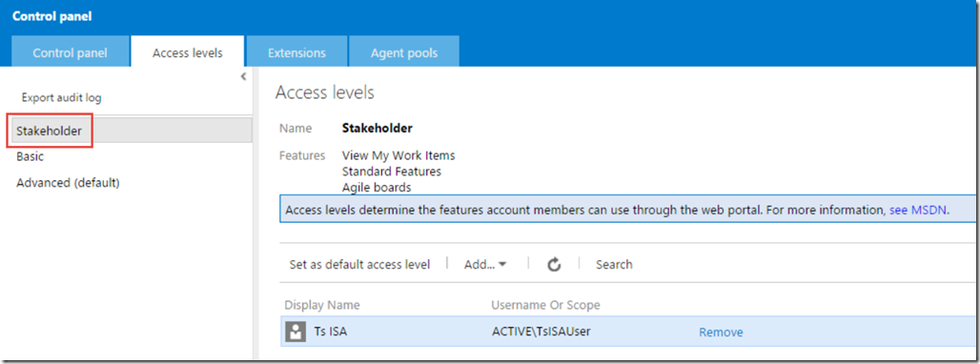
Task: Click View My Work Items feature text
Action: (x=398, y=155)
